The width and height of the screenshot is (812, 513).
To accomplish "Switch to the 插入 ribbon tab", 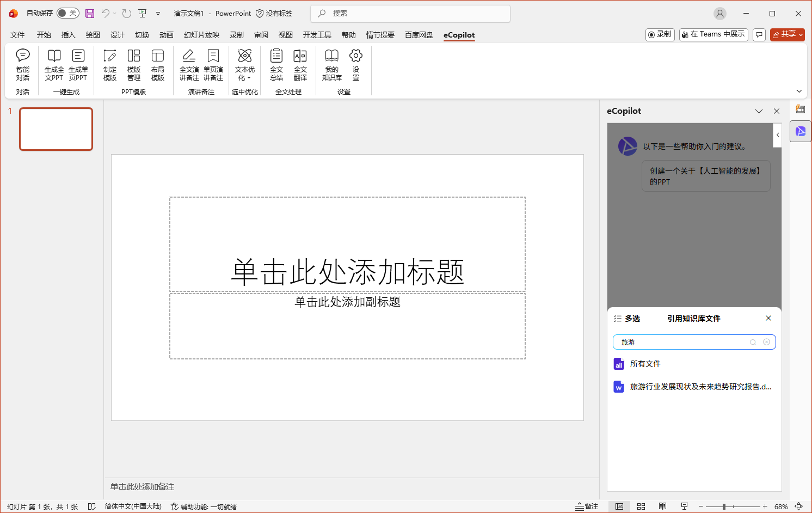I will tap(68, 35).
